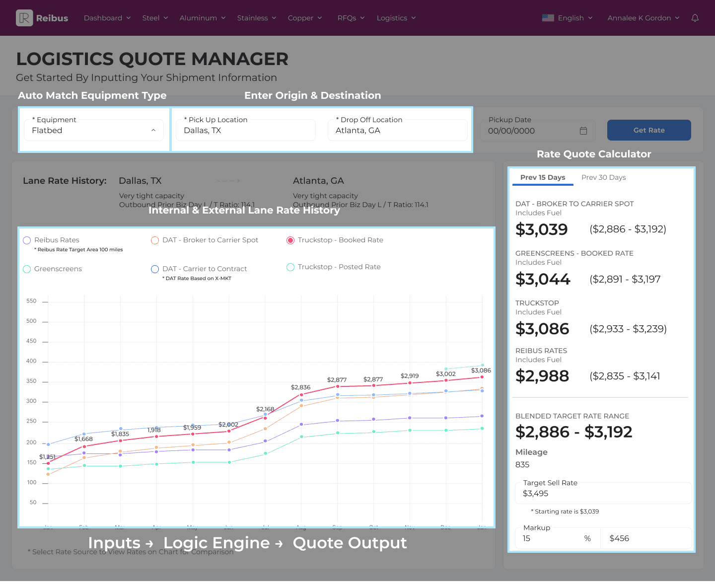
Task: Click the calendar icon in Pickup Date
Action: (x=583, y=131)
